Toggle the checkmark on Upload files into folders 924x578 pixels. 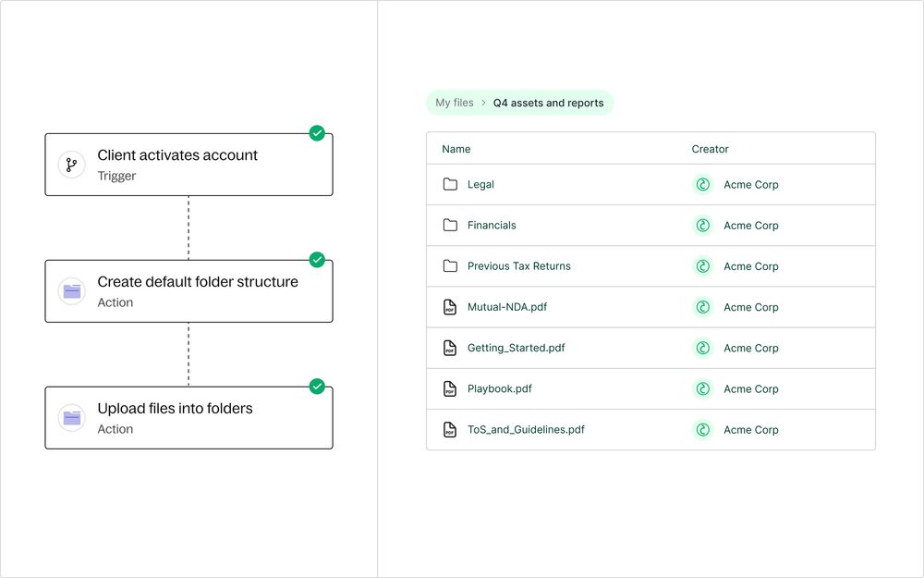(317, 386)
